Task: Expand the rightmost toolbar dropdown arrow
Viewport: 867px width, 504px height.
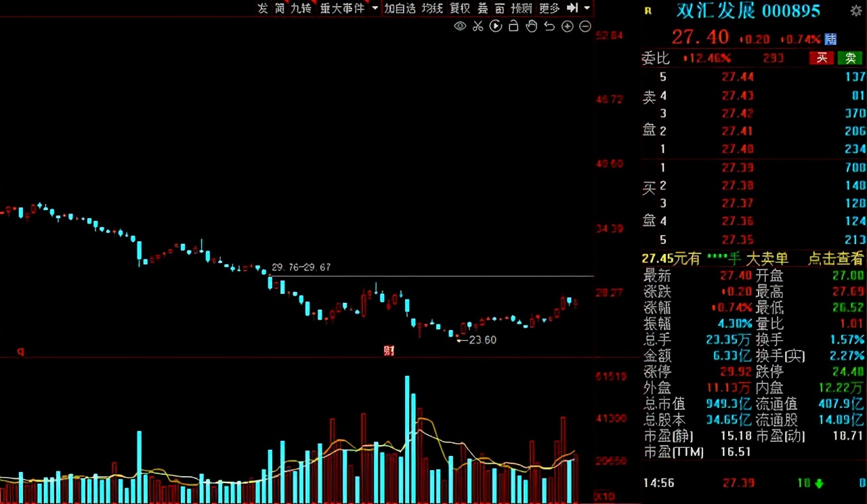Action: (587, 8)
